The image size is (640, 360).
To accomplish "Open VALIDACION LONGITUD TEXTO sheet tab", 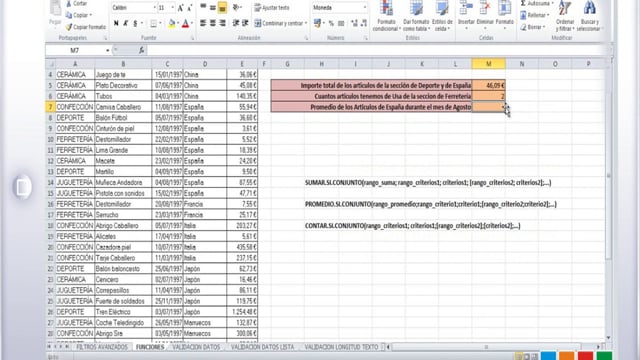I will (341, 347).
